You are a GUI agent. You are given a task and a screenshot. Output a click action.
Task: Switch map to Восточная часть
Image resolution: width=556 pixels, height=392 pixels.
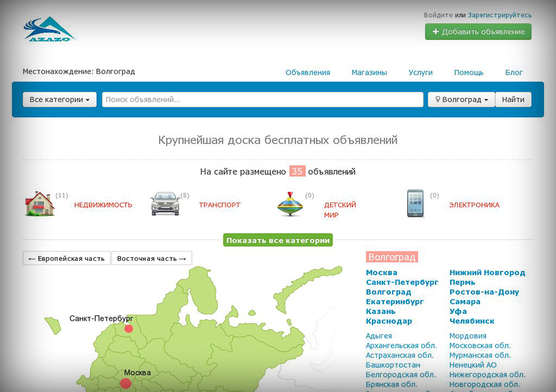(152, 259)
